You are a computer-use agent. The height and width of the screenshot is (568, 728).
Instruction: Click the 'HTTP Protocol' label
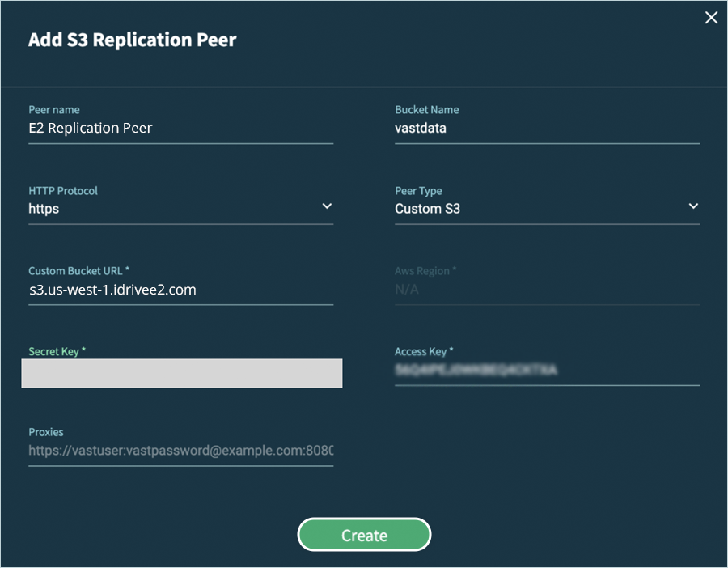coord(63,191)
